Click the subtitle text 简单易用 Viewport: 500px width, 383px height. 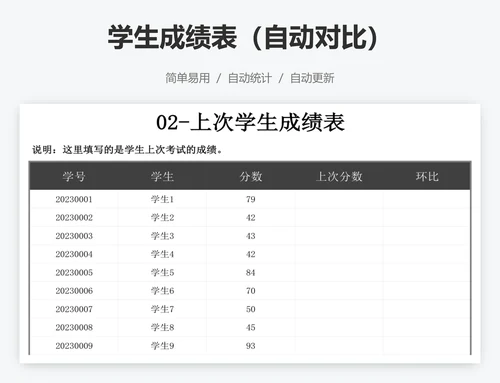[x=188, y=78]
